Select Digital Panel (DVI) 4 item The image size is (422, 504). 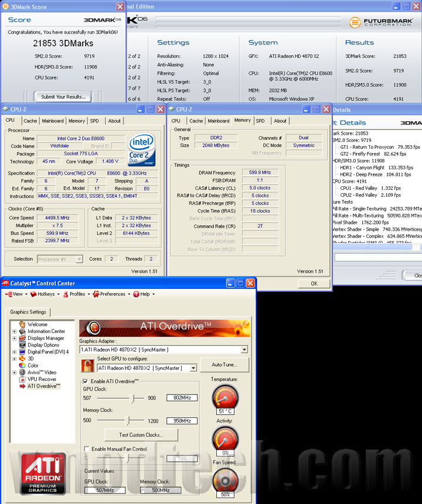point(48,352)
